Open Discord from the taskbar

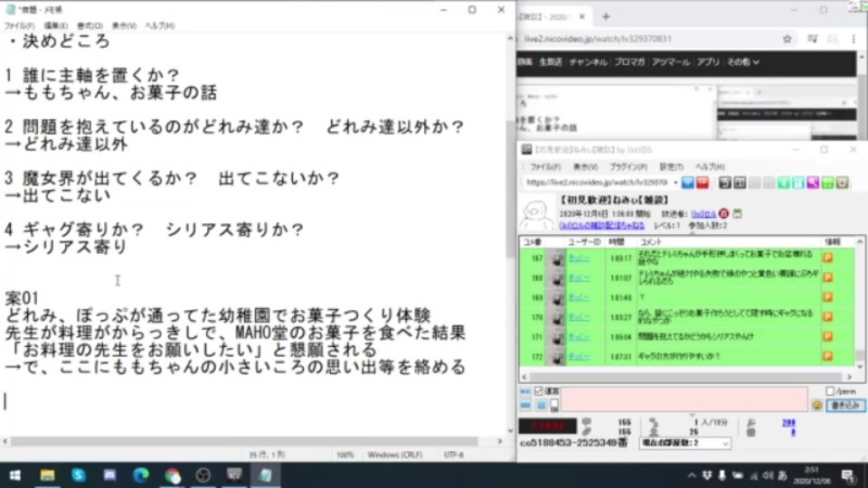coord(109,475)
